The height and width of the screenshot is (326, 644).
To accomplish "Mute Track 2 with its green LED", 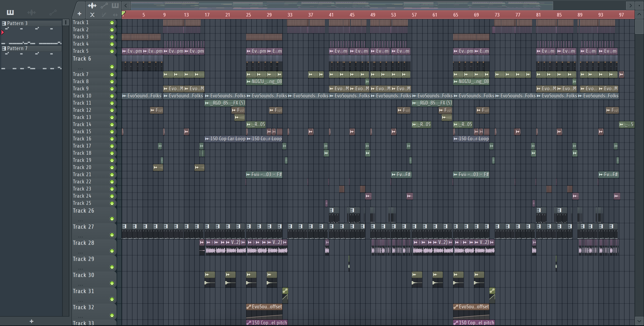I will pos(112,30).
